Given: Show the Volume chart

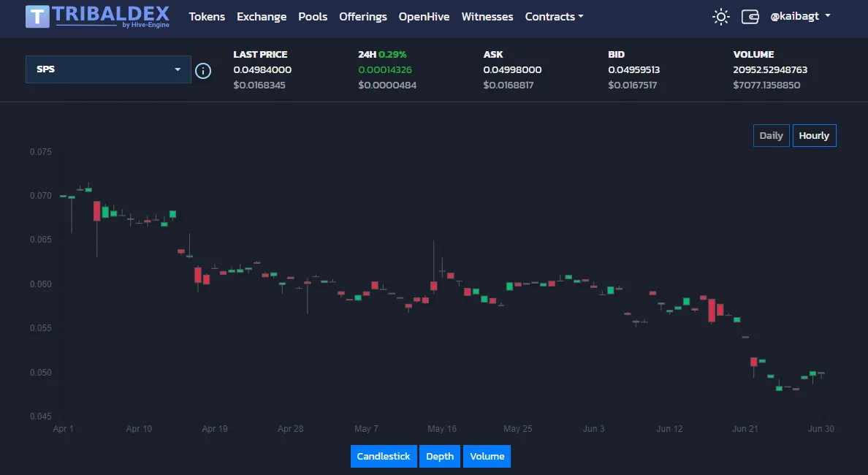Looking at the screenshot, I should (x=487, y=456).
